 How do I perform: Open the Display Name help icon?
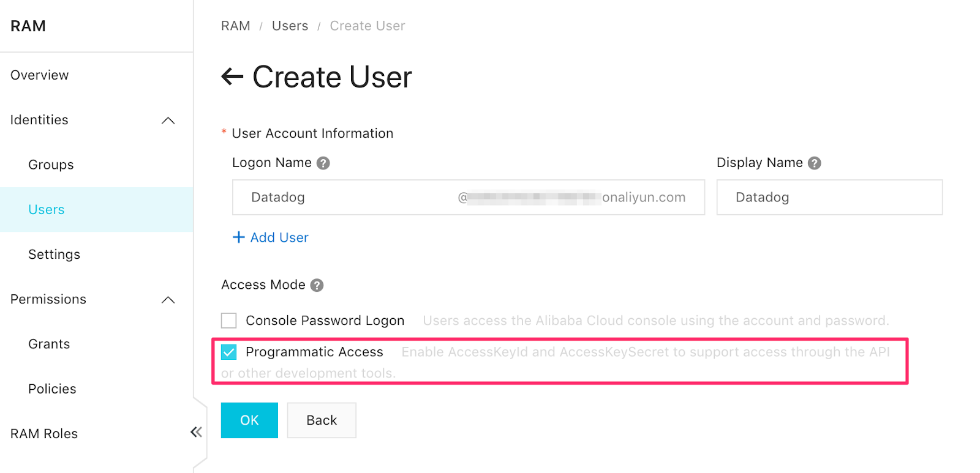(x=814, y=163)
